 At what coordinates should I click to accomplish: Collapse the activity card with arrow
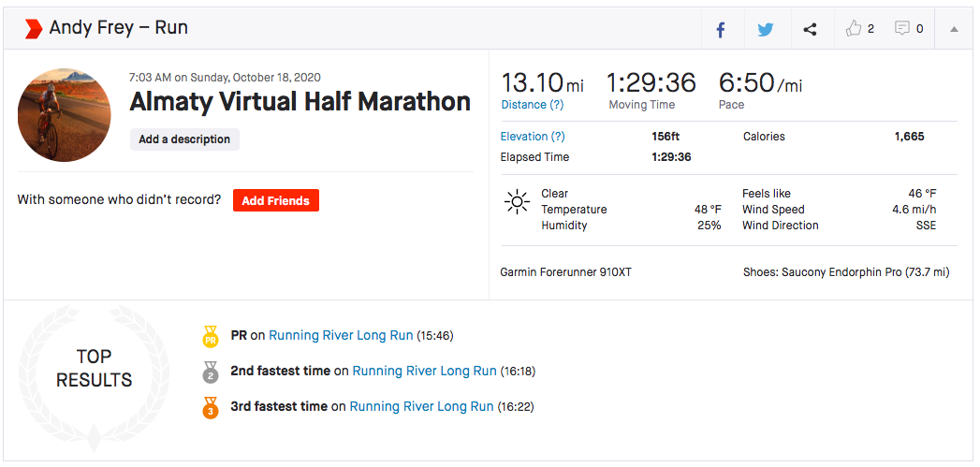(x=954, y=29)
